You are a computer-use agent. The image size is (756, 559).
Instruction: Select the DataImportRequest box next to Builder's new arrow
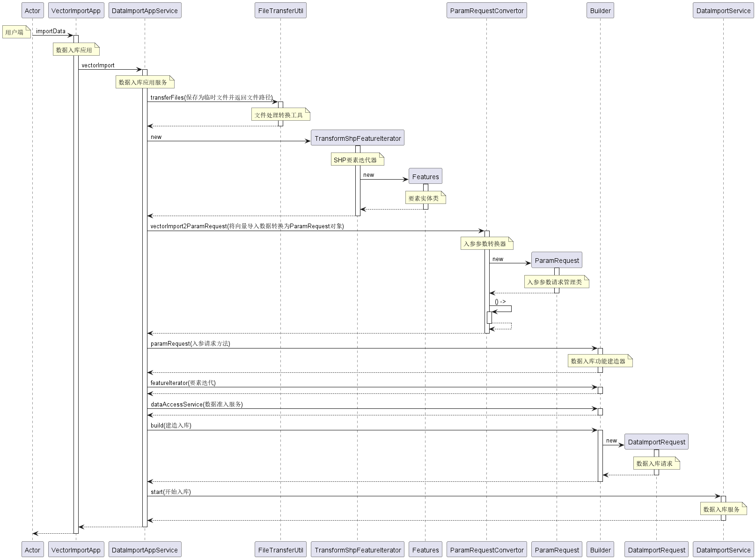click(656, 442)
